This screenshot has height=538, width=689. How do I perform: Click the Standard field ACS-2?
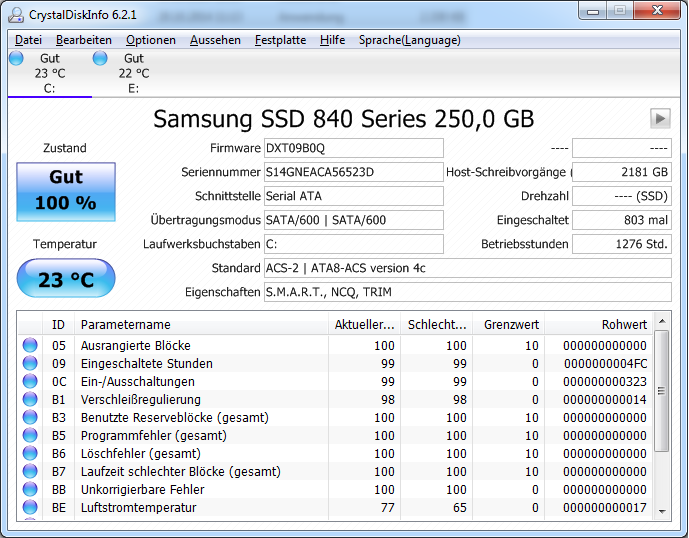[x=468, y=268]
